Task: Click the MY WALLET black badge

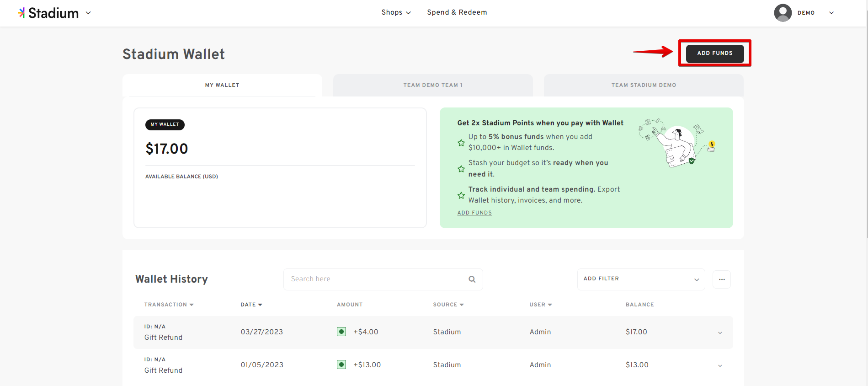Action: pos(165,124)
